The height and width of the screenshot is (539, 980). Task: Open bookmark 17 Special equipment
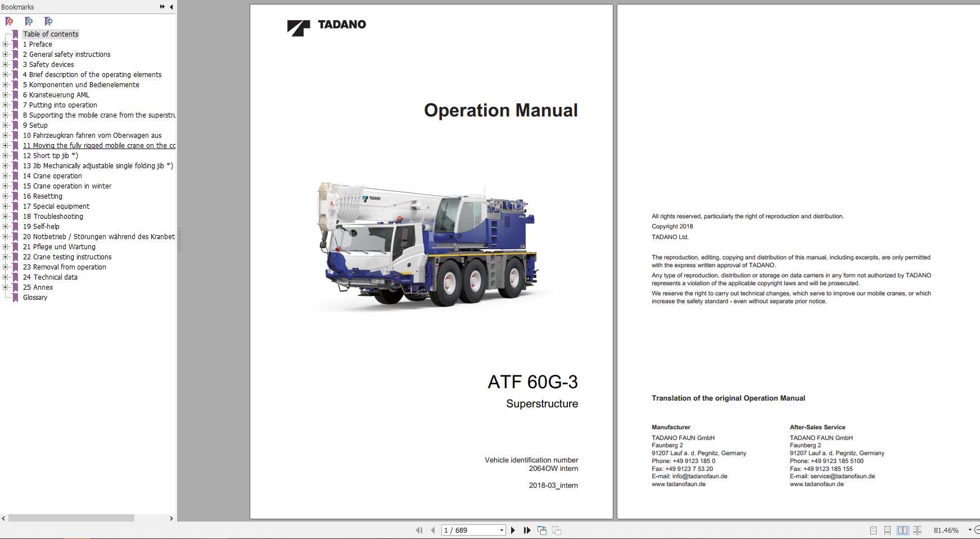coord(56,206)
